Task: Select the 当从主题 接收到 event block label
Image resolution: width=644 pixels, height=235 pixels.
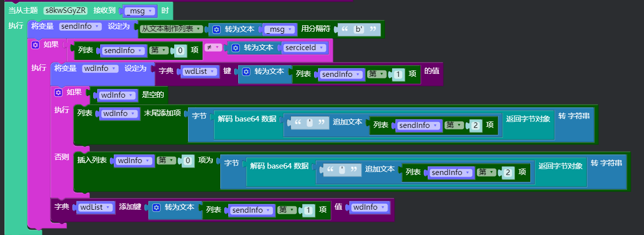Action: coord(23,10)
